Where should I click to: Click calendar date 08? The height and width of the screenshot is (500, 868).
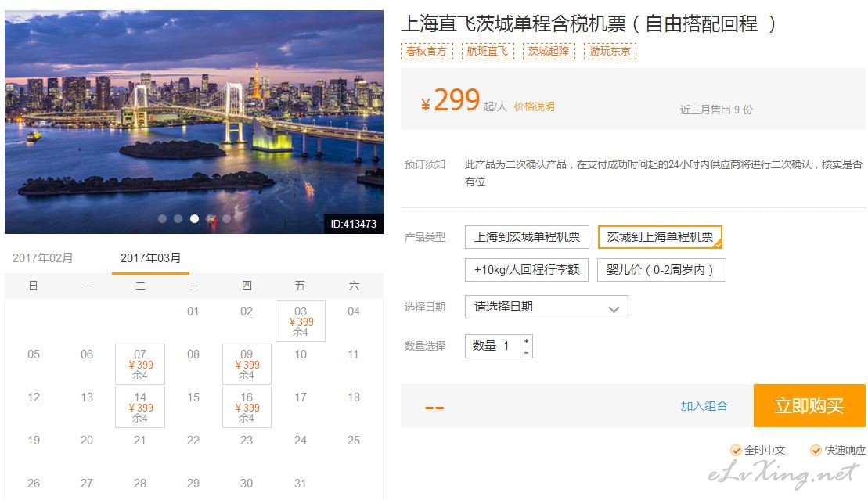[193, 354]
